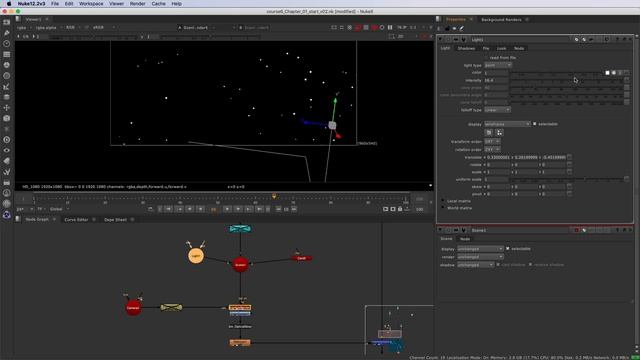Open the light type dropdown
The image size is (640, 360).
498,65
